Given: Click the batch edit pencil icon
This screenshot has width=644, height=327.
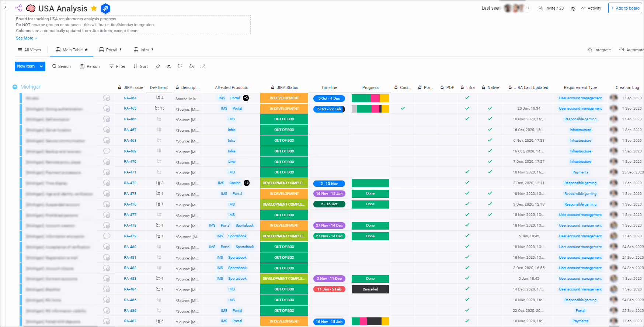Looking at the screenshot, I should click(202, 66).
